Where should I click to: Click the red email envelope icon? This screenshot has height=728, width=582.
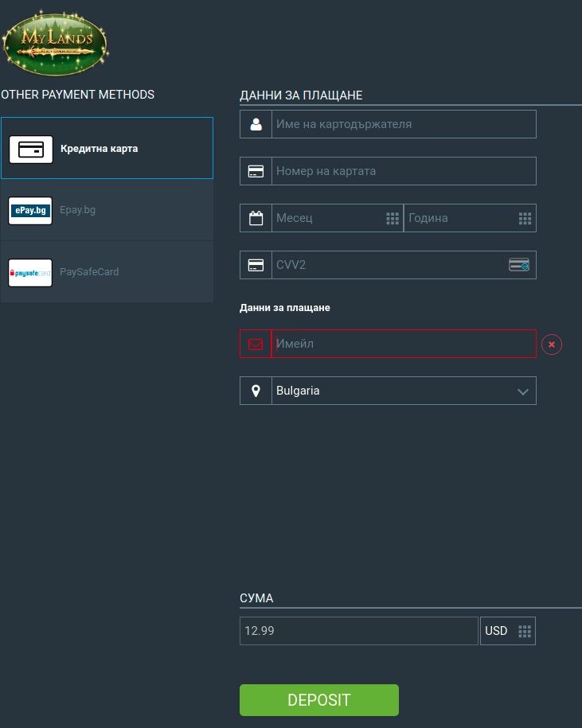(x=256, y=344)
